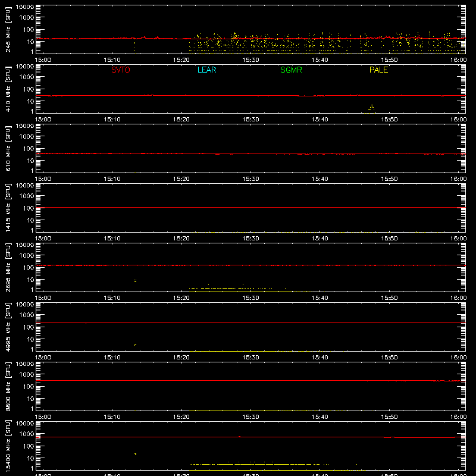Click 15:30 time label under 245 MHz plot
Viewport: 476px width, 476px height.
pyautogui.click(x=250, y=60)
